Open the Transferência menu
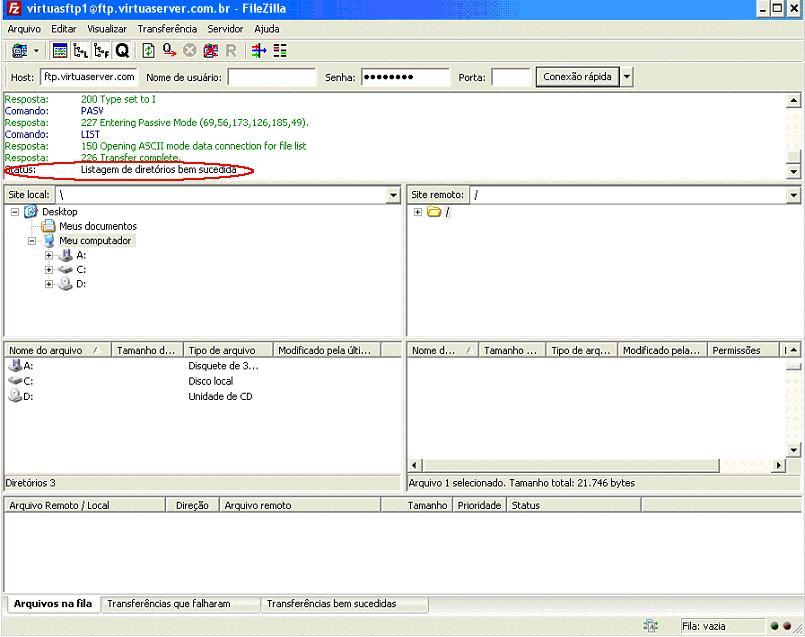The image size is (805, 637). coord(167,29)
